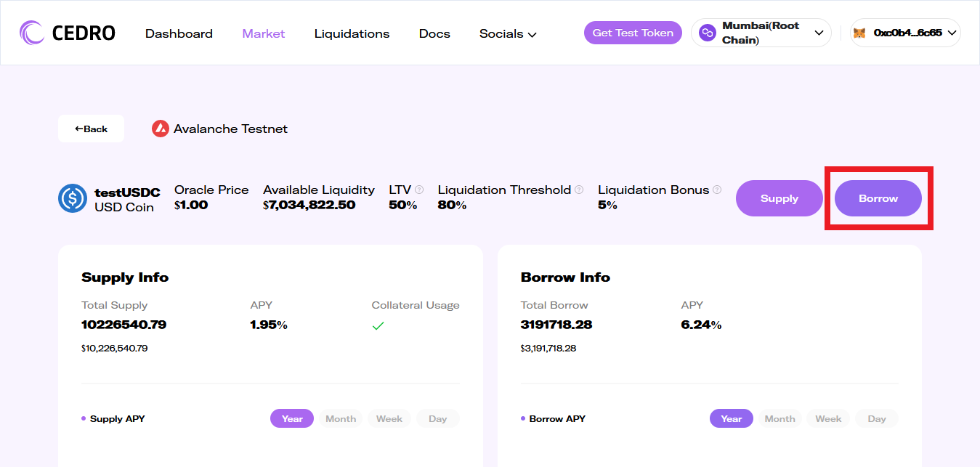Switch Supply APY chart to Day

[x=437, y=418]
